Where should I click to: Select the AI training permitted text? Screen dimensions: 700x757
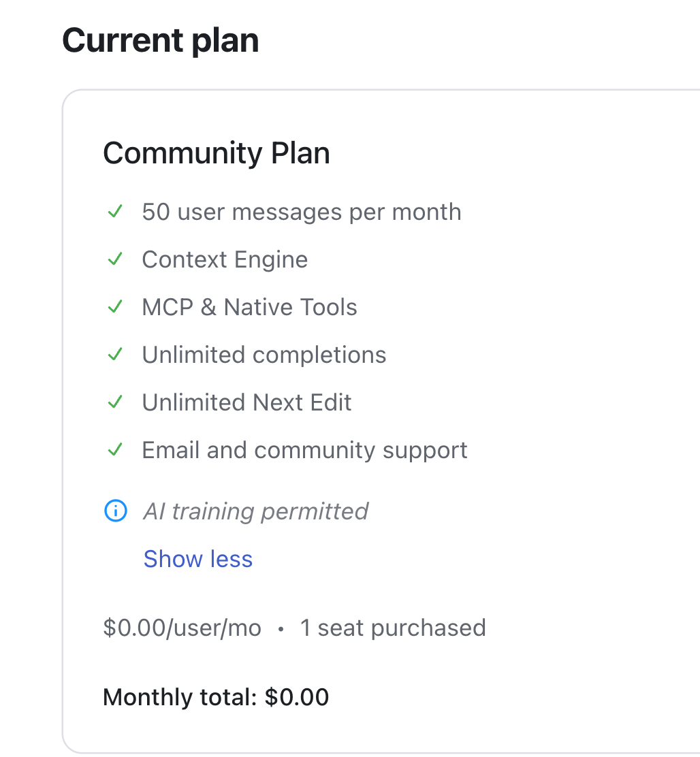(x=256, y=511)
